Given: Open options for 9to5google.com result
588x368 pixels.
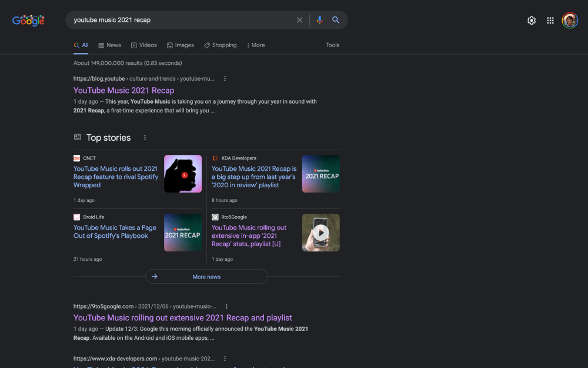Looking at the screenshot, I should (226, 306).
